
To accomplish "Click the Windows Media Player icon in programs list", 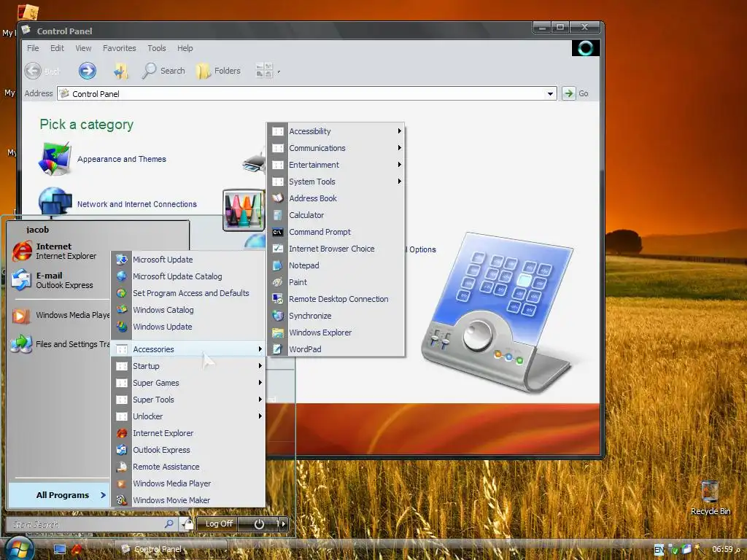I will tap(122, 483).
